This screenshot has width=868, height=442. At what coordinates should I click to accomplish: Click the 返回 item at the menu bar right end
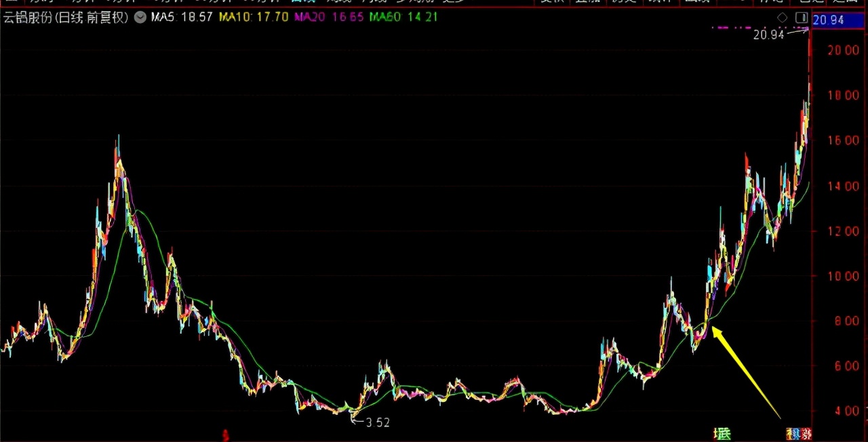[x=844, y=3]
